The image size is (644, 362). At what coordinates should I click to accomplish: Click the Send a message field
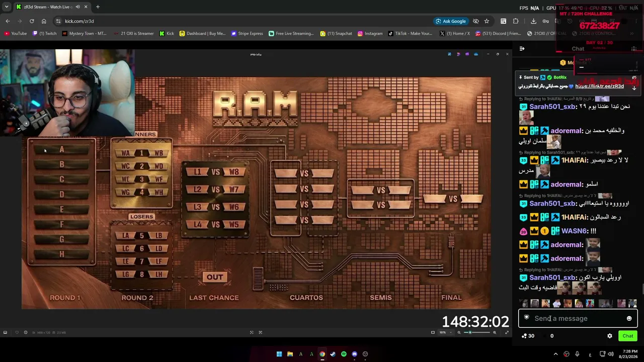(x=578, y=318)
